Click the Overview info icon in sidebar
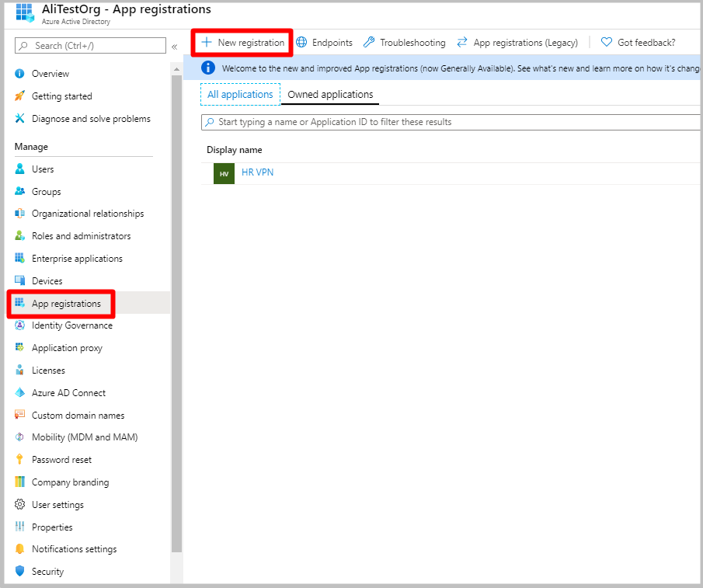The width and height of the screenshot is (703, 588). [19, 74]
